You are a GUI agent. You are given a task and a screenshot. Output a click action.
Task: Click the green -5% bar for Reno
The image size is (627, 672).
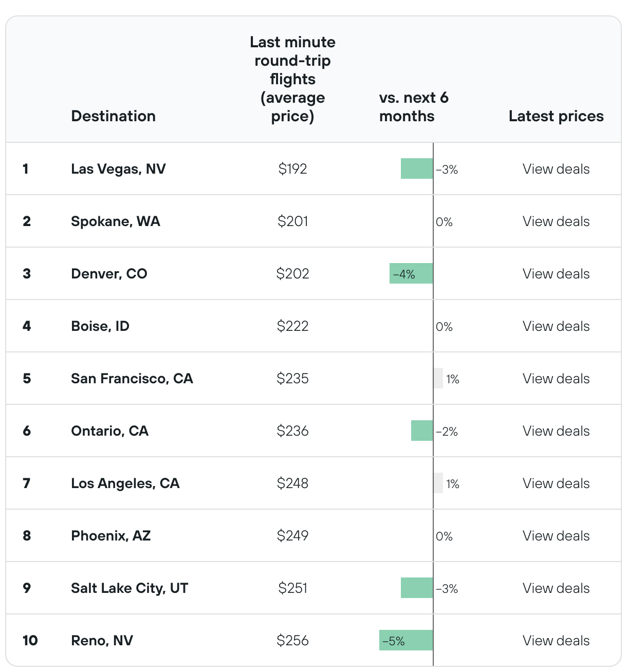tap(406, 641)
